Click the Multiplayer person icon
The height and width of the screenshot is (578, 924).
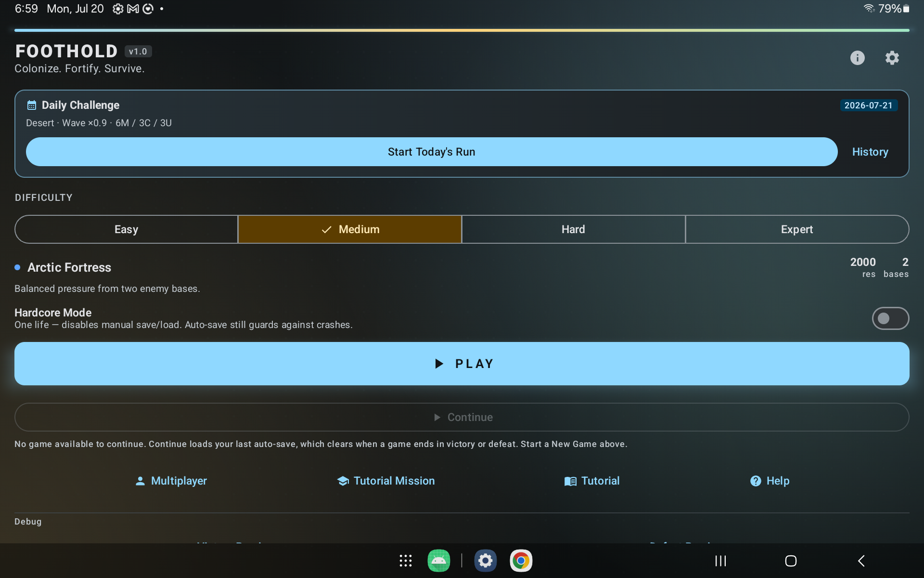[x=140, y=481]
